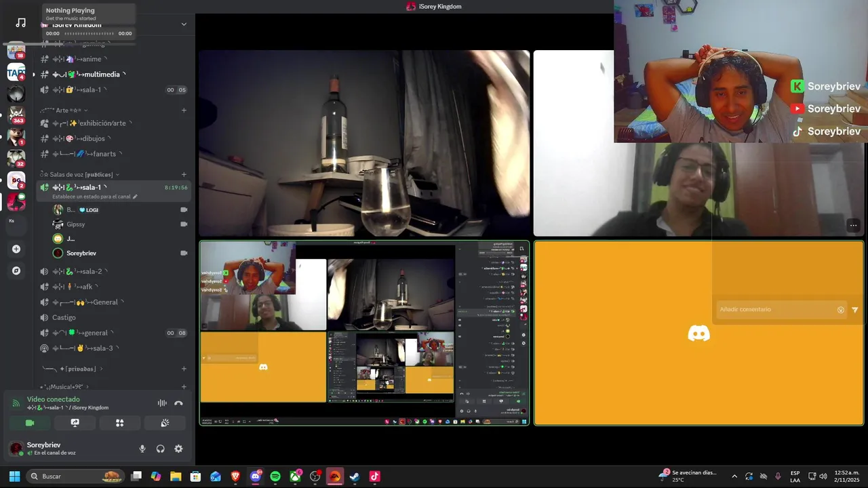Open the clock showing 12:52 a.m.
The width and height of the screenshot is (868, 488).
pos(847,476)
